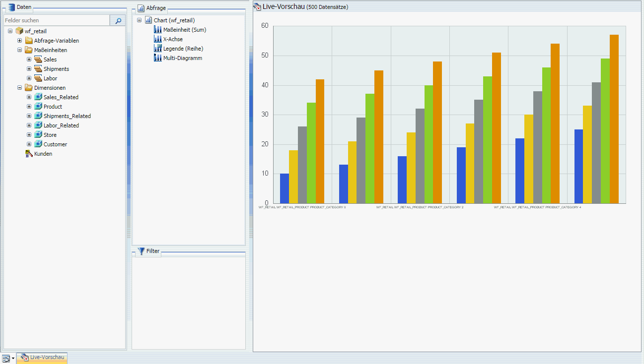Click the 500 Datensätze record count text

327,7
